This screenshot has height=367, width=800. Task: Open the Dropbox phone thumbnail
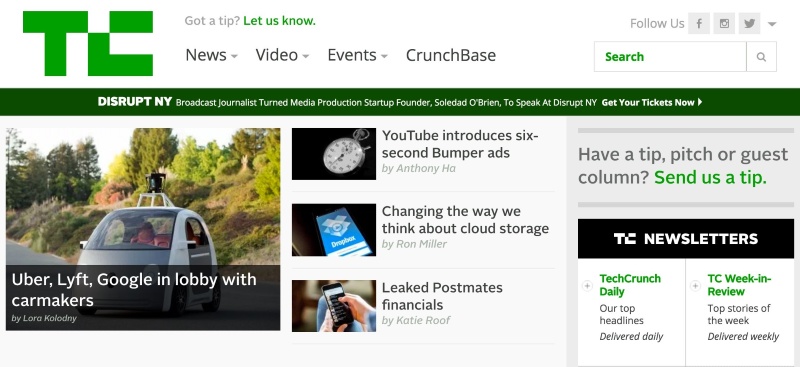[334, 230]
